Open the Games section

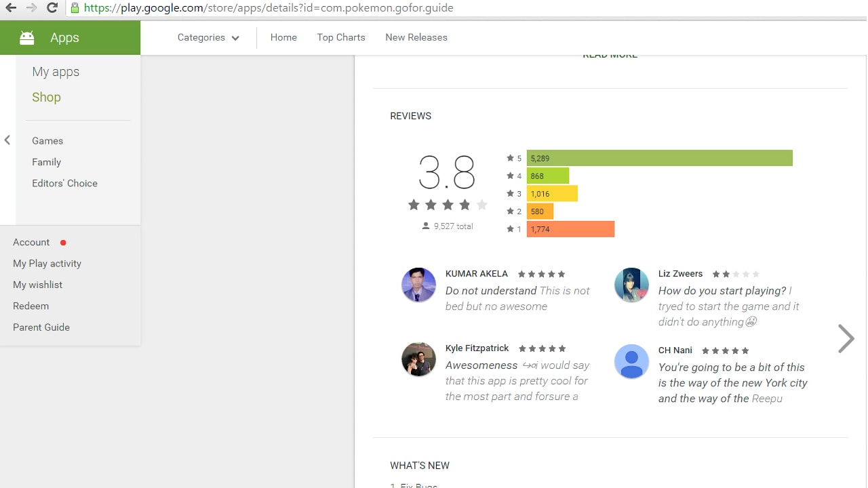47,141
